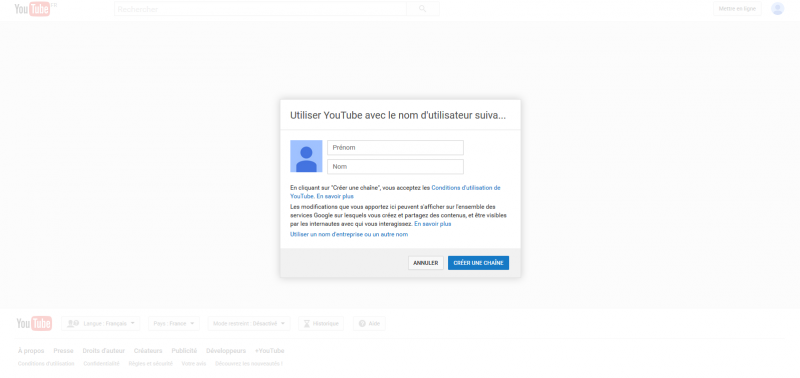Click En savoir plus after YouTube terms
The image size is (800, 378).
coord(335,196)
